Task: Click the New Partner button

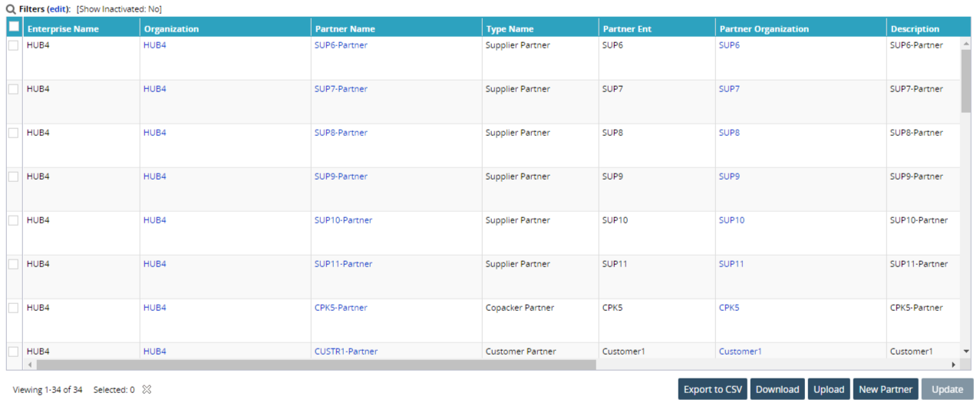Action: click(885, 389)
